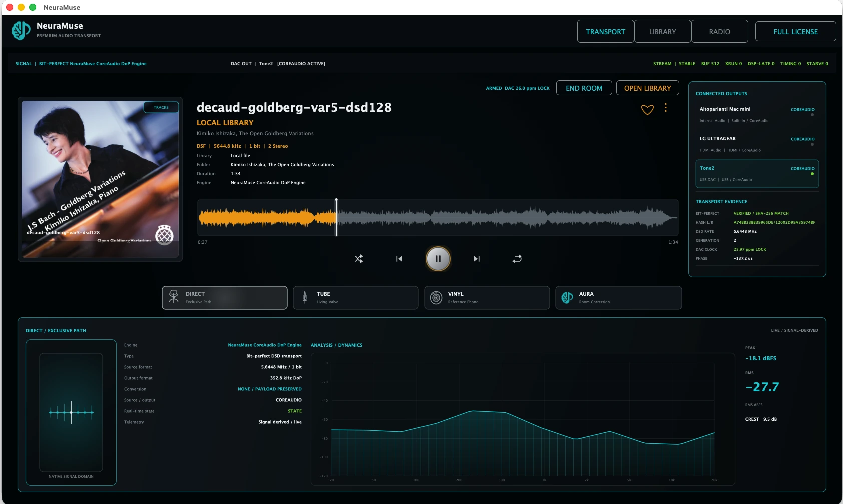
Task: Click the 'LIVE / SIGNAL-DERIVED' label
Action: pos(795,330)
